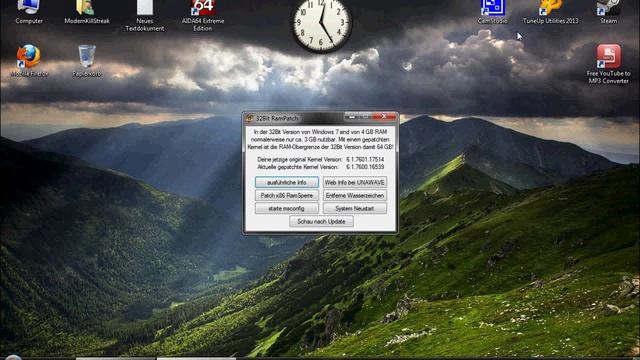Minimize the 32Bit RamPatch window

click(352, 117)
